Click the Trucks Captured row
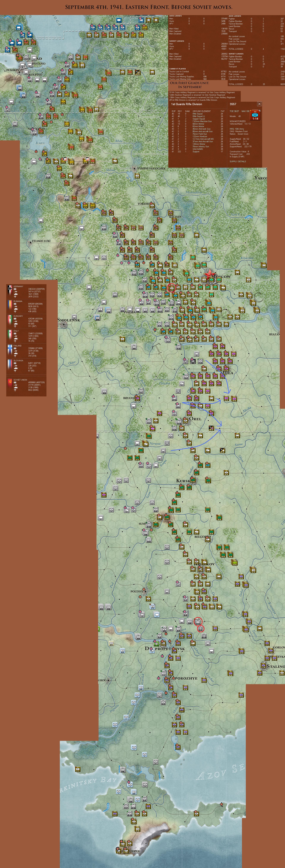285x868 pixels. click(198, 74)
